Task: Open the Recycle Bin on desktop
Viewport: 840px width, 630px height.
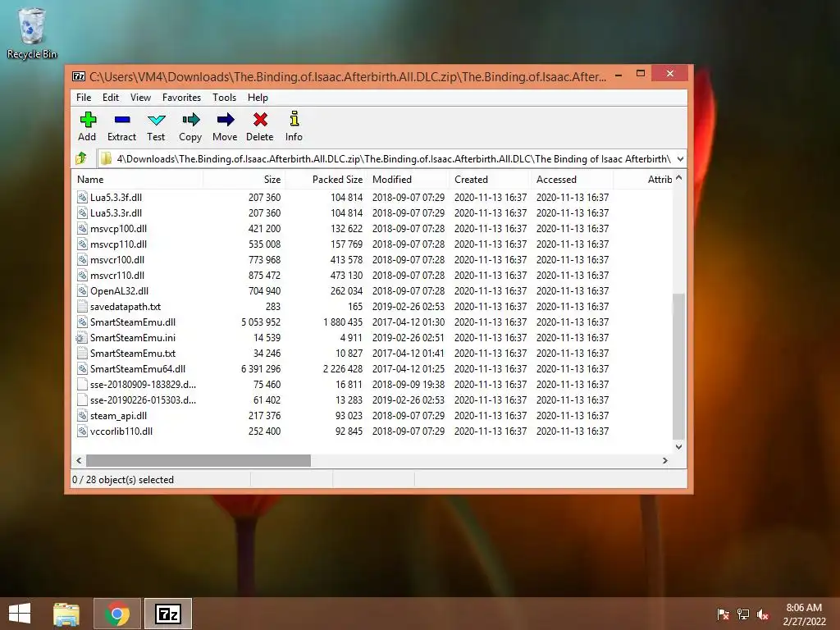Action: 32,33
